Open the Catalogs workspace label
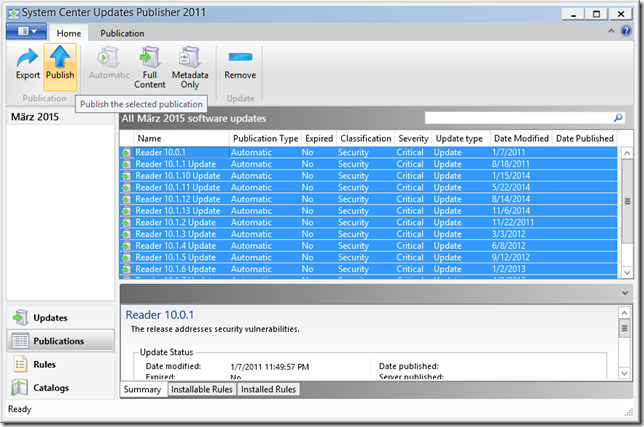The image size is (644, 427). click(x=51, y=388)
